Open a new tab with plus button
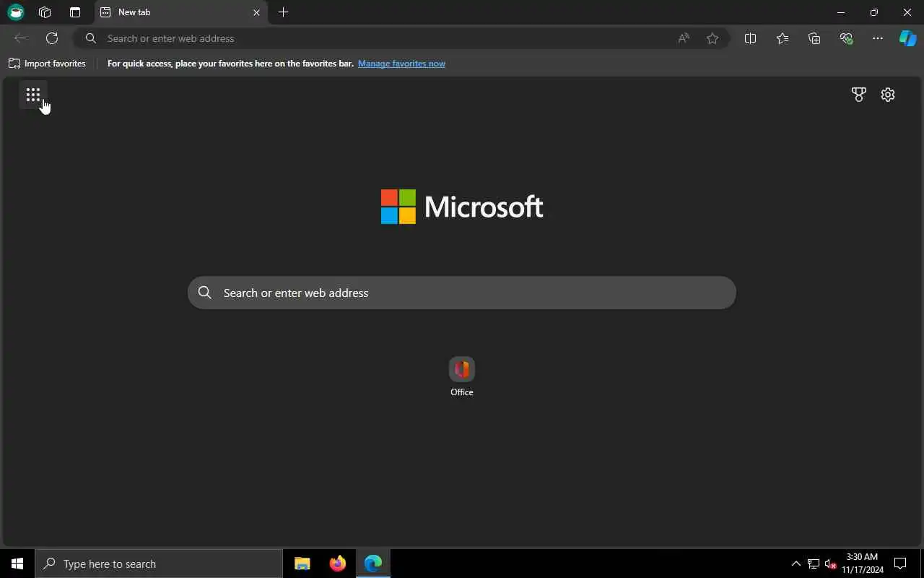The width and height of the screenshot is (924, 578). point(284,12)
